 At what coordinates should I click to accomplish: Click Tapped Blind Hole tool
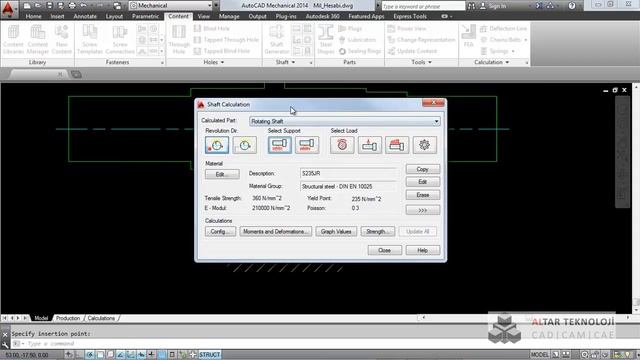pos(222,51)
